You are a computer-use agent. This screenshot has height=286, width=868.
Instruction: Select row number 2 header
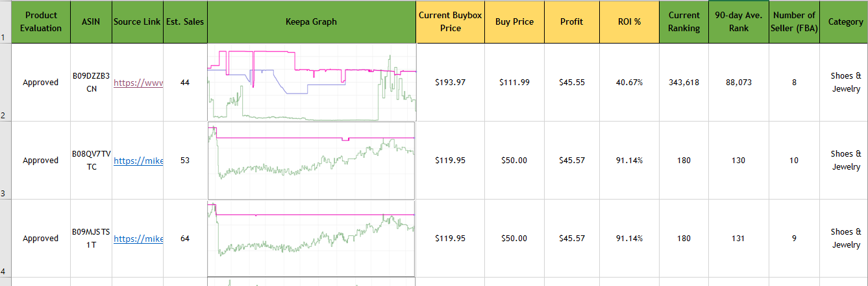5,83
